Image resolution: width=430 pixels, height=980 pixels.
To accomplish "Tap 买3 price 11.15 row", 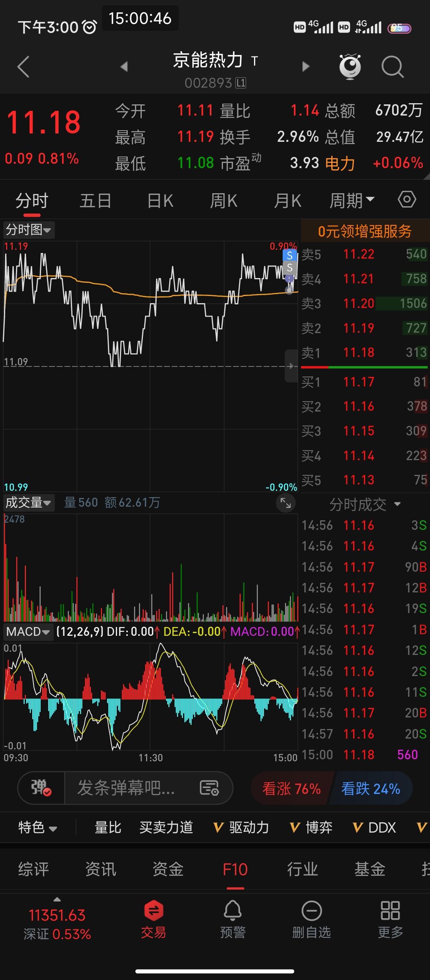I will pyautogui.click(x=365, y=431).
